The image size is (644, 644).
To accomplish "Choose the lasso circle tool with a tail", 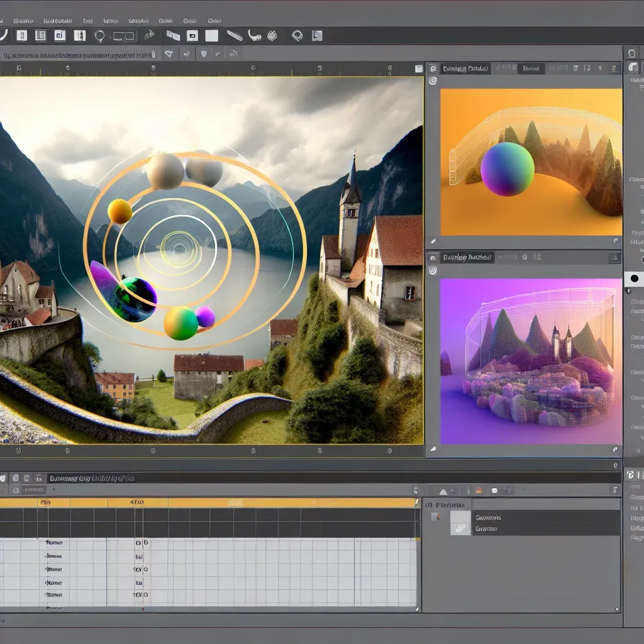I will [99, 36].
